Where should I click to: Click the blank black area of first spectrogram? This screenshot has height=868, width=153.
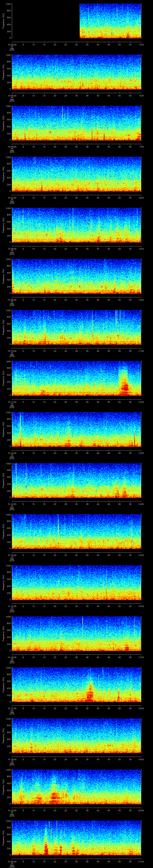click(x=45, y=21)
